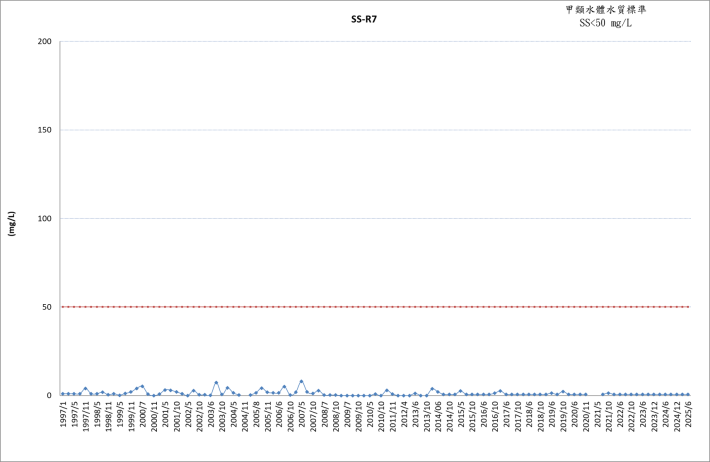Click the 2015/10 x-axis label
The height and width of the screenshot is (462, 710).
pyautogui.click(x=472, y=415)
